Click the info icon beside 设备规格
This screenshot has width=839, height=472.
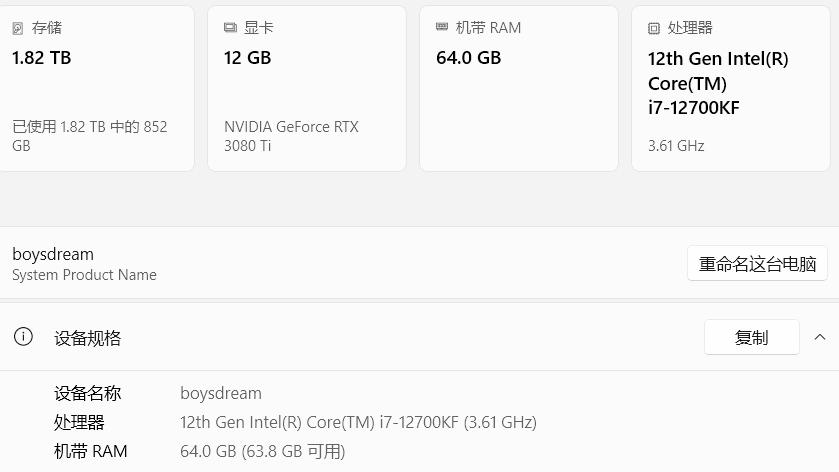(23, 337)
